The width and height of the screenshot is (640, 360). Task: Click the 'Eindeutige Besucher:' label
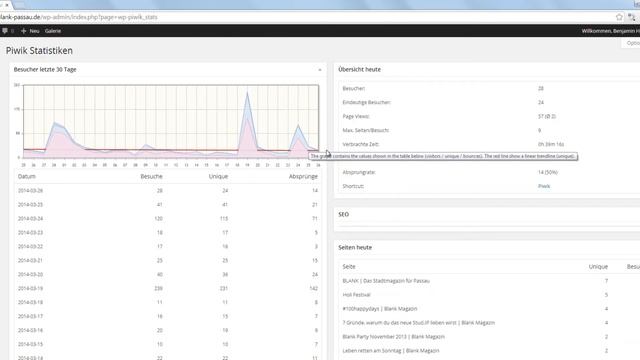pyautogui.click(x=367, y=102)
